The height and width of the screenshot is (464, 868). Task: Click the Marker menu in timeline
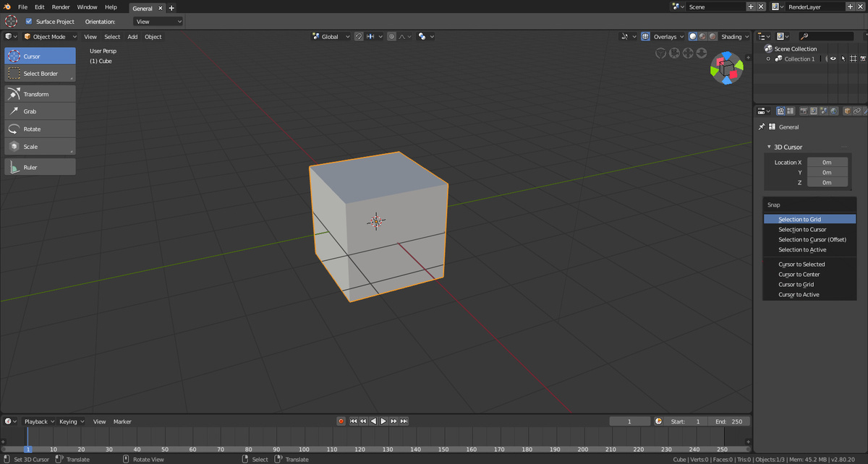coord(122,421)
